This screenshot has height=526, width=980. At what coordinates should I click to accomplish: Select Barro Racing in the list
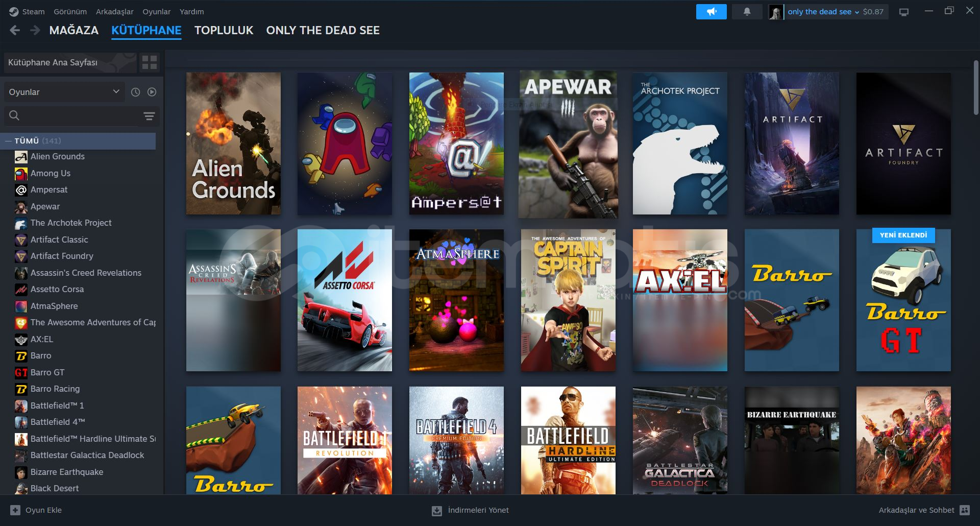(x=55, y=389)
